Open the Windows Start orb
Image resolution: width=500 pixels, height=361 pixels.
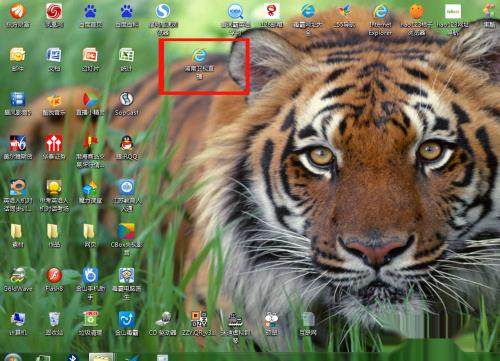pyautogui.click(x=12, y=357)
